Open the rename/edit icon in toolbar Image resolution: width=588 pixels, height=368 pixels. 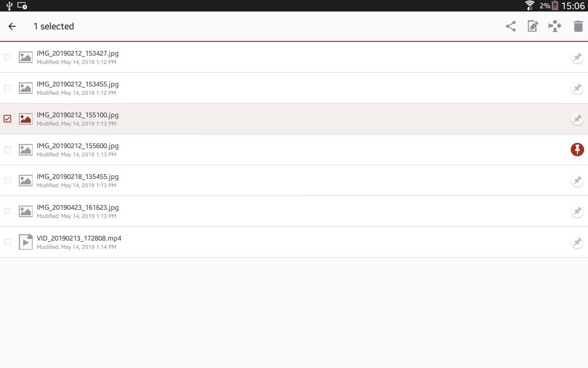(x=532, y=26)
